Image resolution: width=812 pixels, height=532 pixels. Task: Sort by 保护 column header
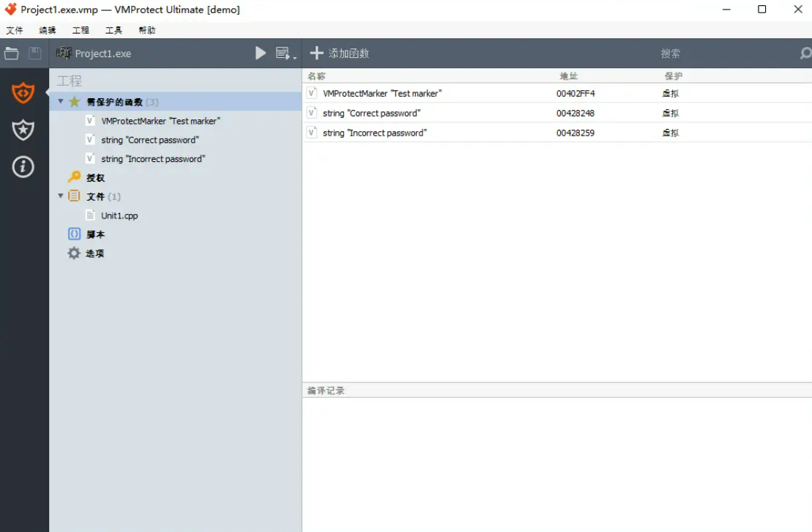(674, 76)
